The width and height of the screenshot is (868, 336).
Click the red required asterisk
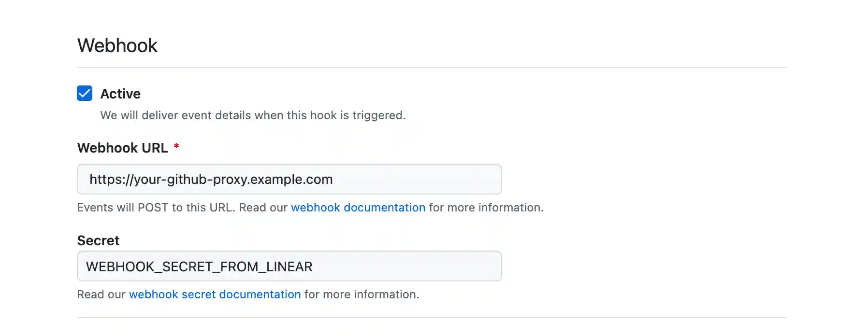click(176, 147)
